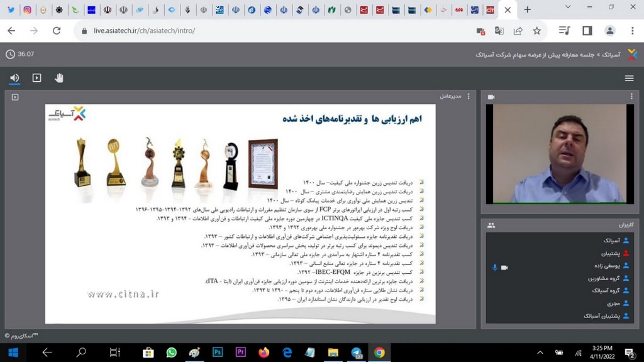The width and height of the screenshot is (644, 362).
Task: Click the session timer clock icon
Action: pyautogui.click(x=10, y=54)
